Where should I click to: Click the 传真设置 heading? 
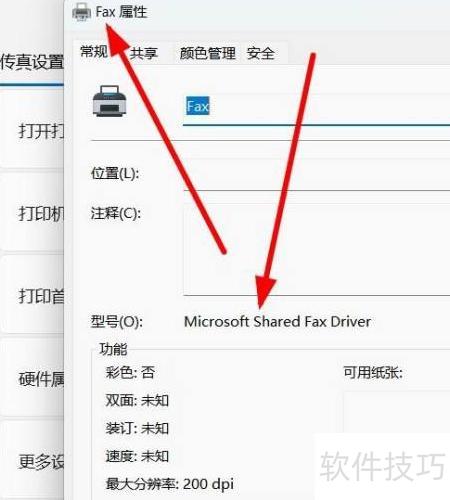click(32, 62)
